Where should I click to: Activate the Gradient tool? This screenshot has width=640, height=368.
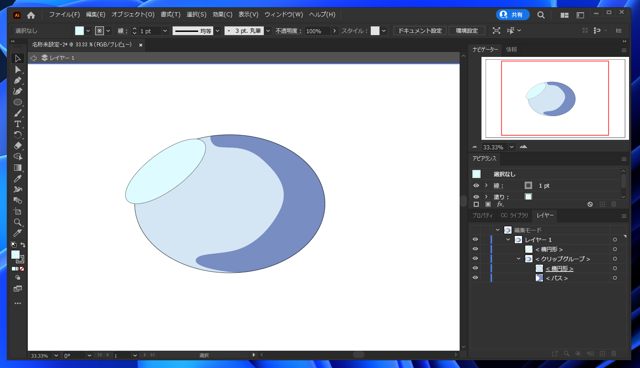pyautogui.click(x=18, y=168)
